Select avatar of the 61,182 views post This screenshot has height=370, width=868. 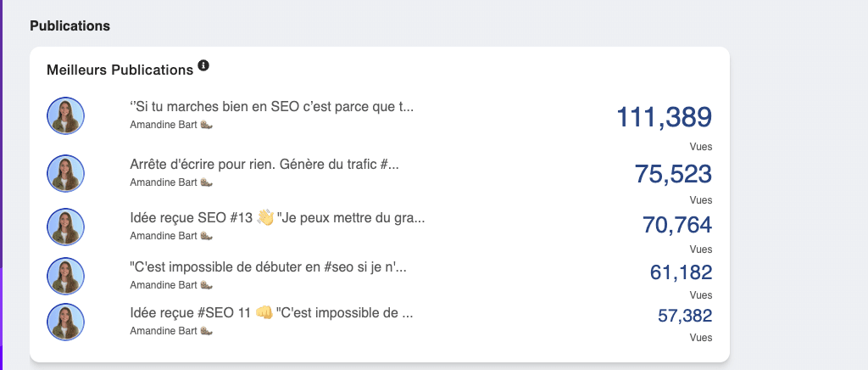[65, 277]
